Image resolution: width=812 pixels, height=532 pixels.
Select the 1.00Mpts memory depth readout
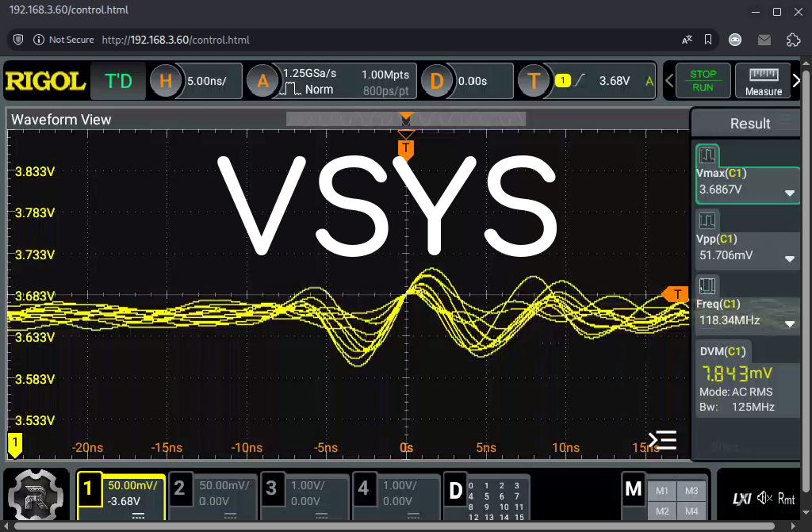(x=385, y=75)
